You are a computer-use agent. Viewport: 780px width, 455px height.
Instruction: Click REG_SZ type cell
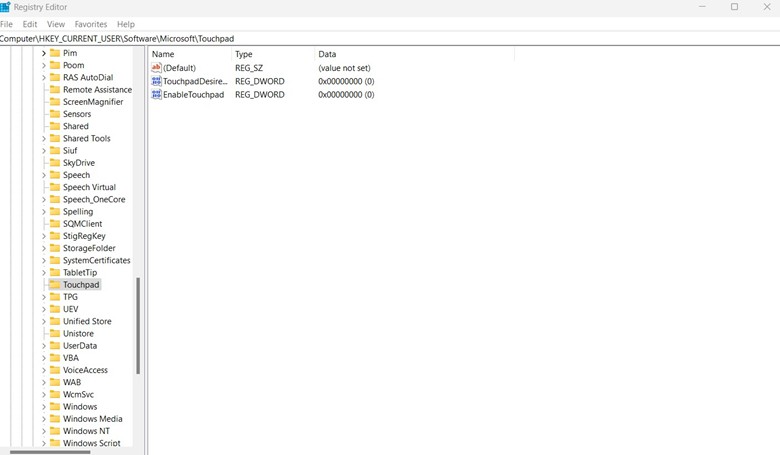point(249,68)
